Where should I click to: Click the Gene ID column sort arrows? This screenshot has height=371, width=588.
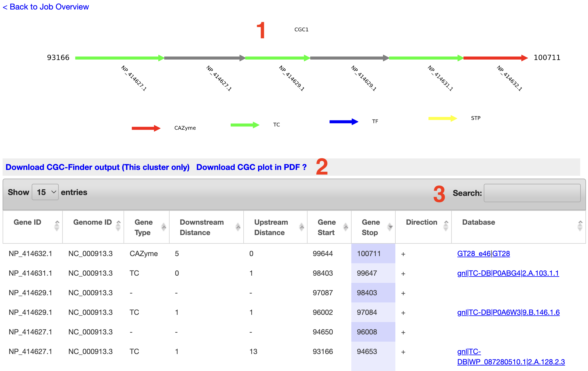tap(57, 226)
